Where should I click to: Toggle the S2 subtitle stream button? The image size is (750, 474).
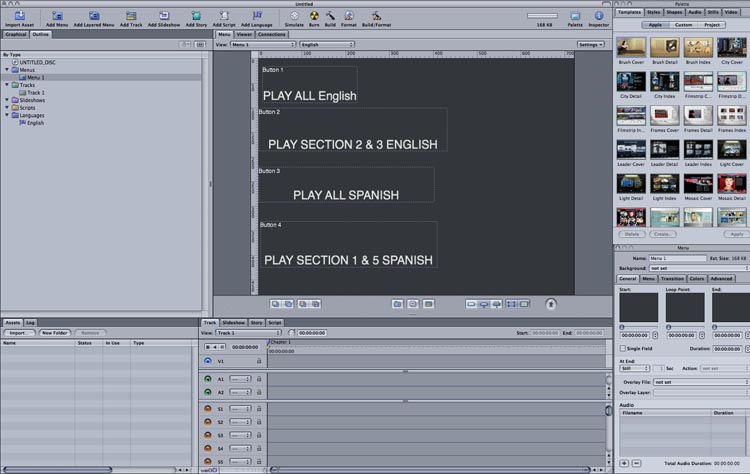pos(208,422)
